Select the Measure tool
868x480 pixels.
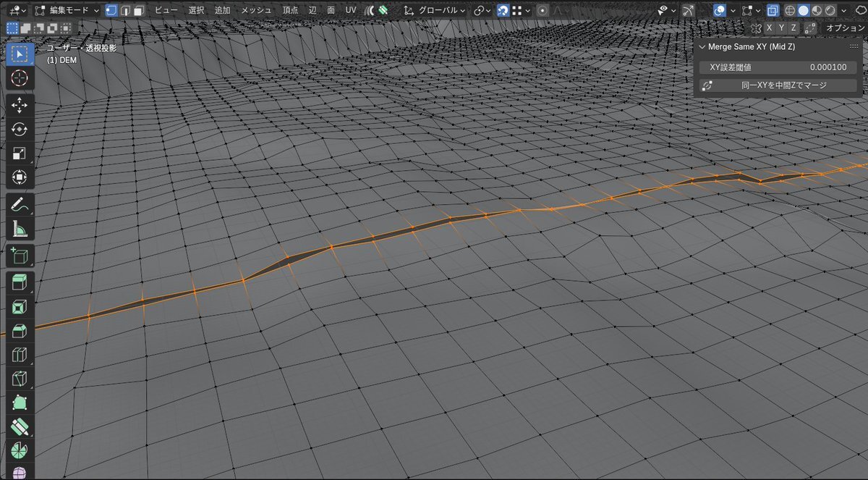click(x=20, y=229)
